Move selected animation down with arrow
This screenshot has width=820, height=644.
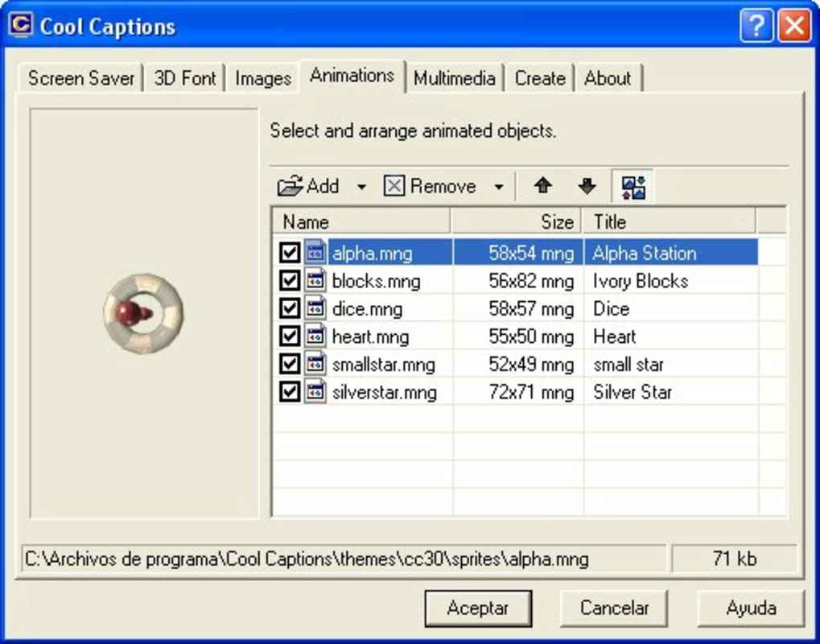tap(587, 185)
